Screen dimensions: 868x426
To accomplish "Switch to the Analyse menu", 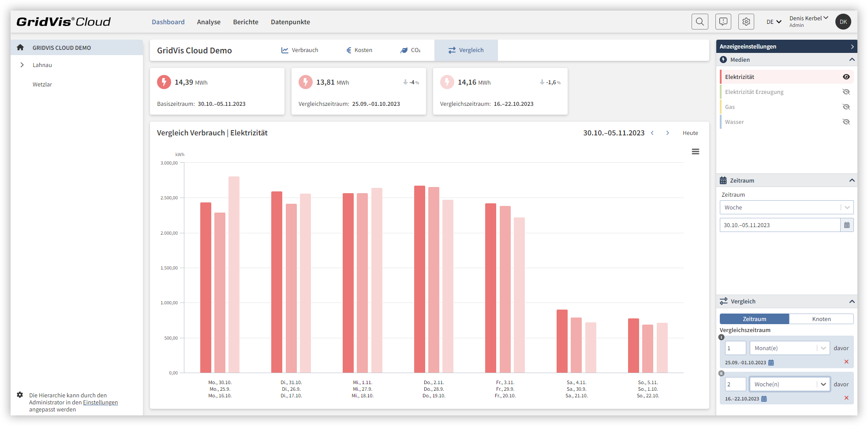I will pyautogui.click(x=208, y=22).
